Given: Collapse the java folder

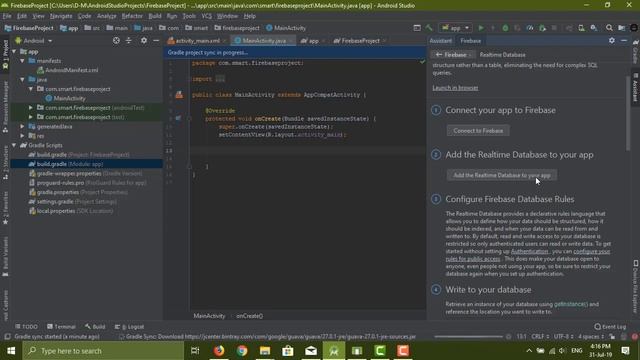Looking at the screenshot, I should coord(22,80).
